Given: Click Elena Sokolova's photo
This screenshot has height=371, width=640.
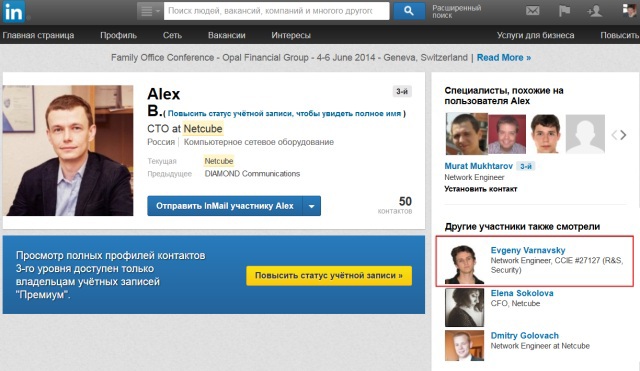Looking at the screenshot, I should pyautogui.click(x=464, y=307).
